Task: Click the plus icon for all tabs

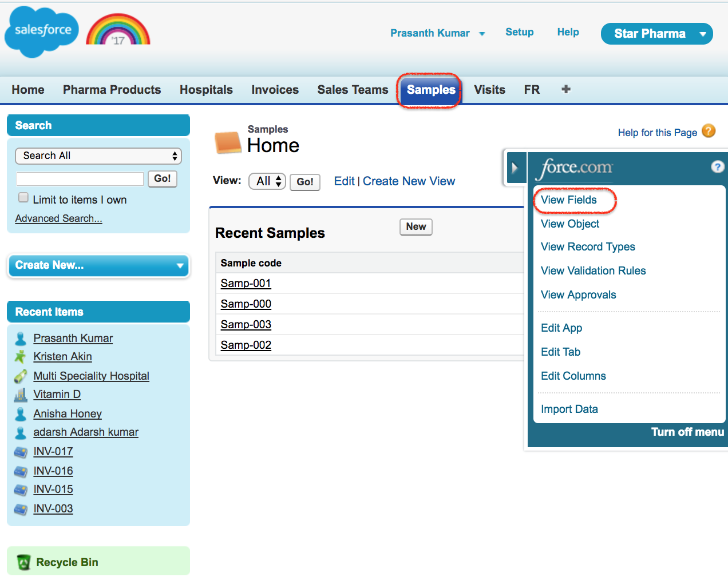Action: click(566, 89)
